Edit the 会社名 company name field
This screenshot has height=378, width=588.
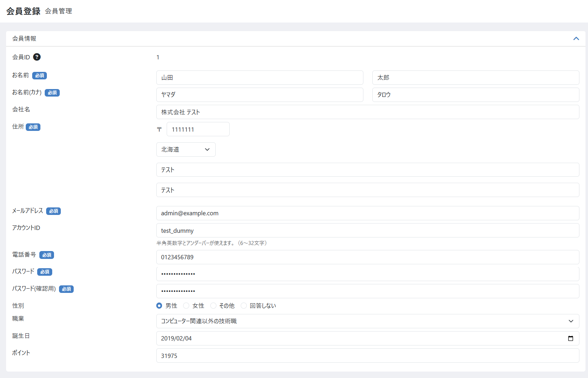coord(368,112)
